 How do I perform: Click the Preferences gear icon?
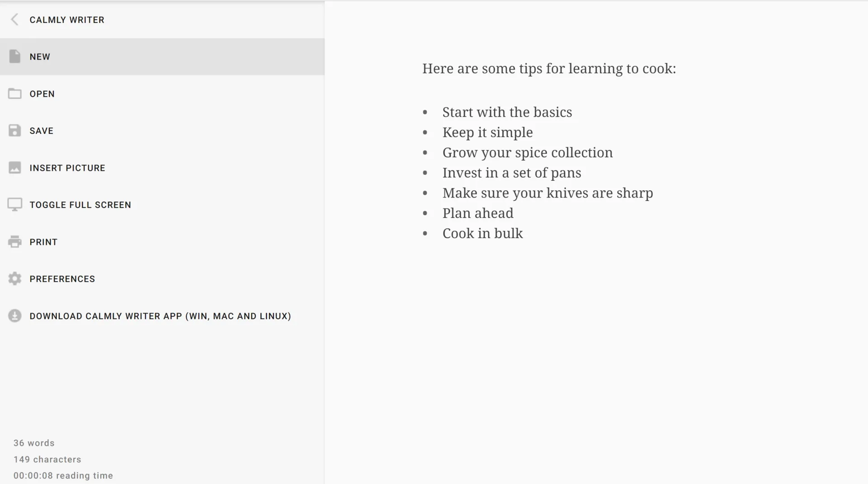coord(14,279)
